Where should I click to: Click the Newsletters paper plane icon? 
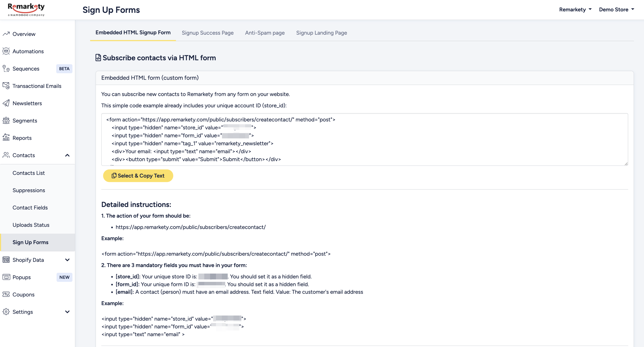point(6,103)
